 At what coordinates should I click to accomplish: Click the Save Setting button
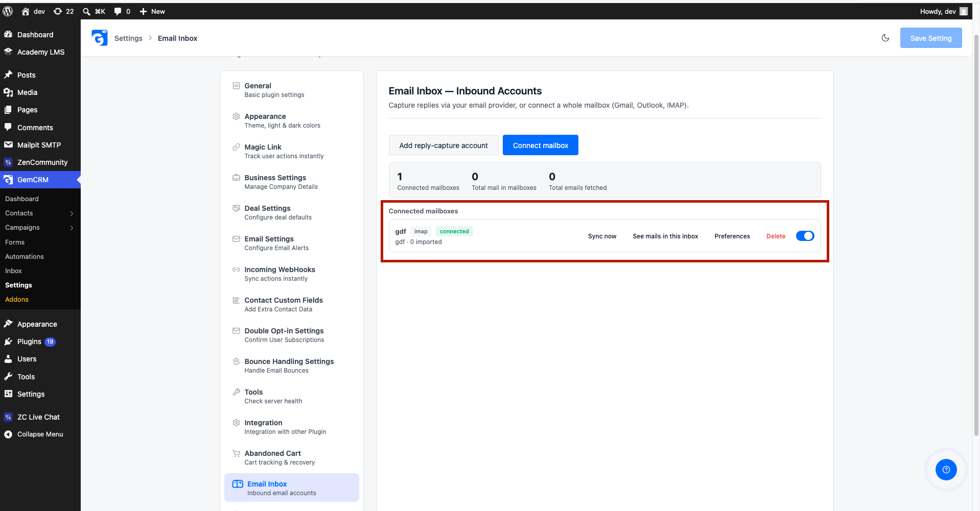[930, 38]
